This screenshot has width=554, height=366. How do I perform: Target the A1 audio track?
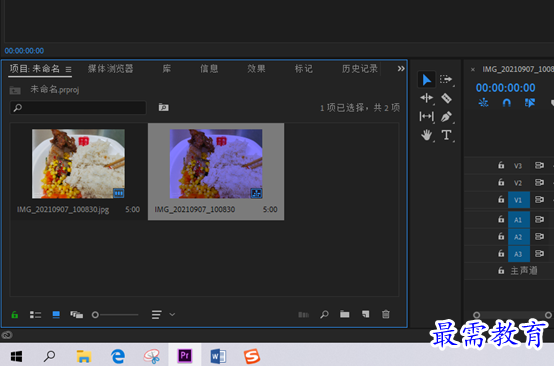coord(519,220)
